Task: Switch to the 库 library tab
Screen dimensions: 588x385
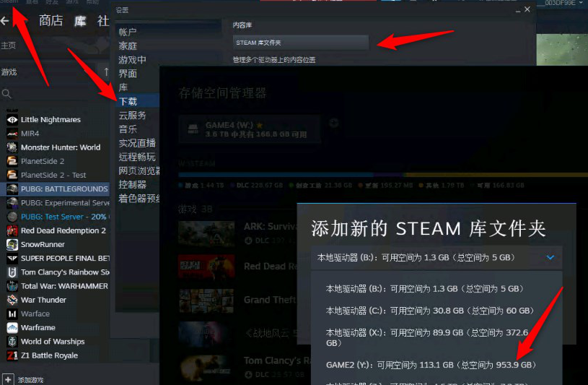Action: pyautogui.click(x=80, y=21)
